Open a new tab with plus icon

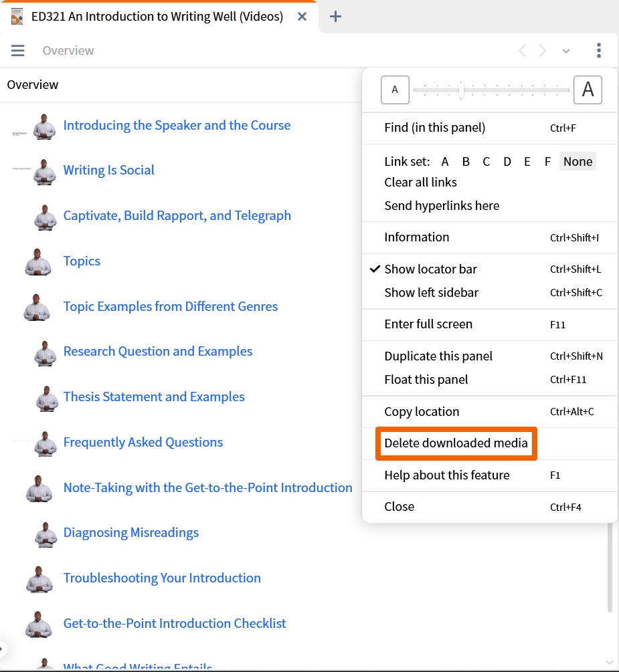(x=335, y=17)
